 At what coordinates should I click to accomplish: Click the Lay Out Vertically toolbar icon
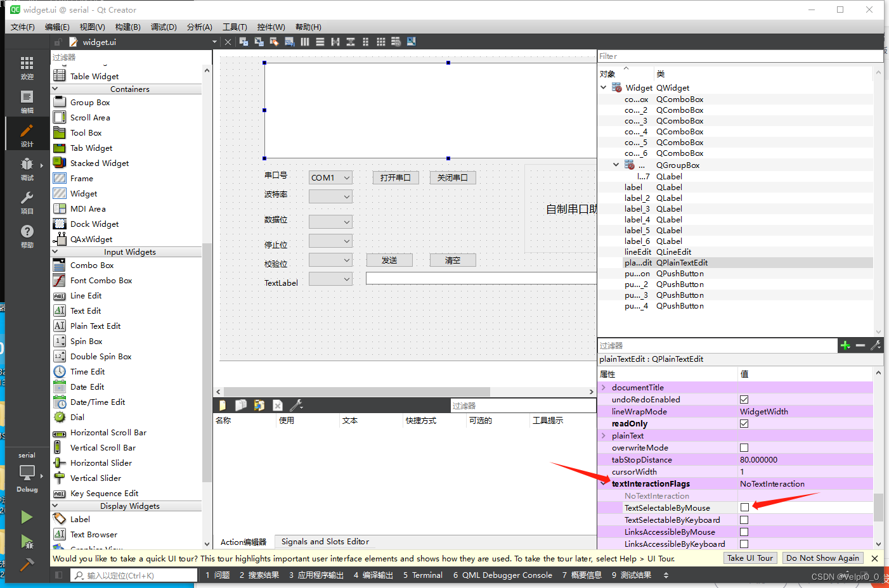320,41
